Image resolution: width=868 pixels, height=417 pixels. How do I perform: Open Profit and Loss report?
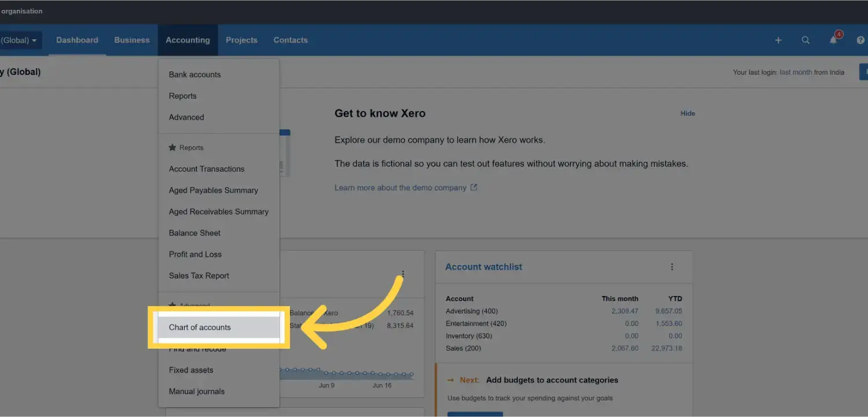(x=219, y=254)
